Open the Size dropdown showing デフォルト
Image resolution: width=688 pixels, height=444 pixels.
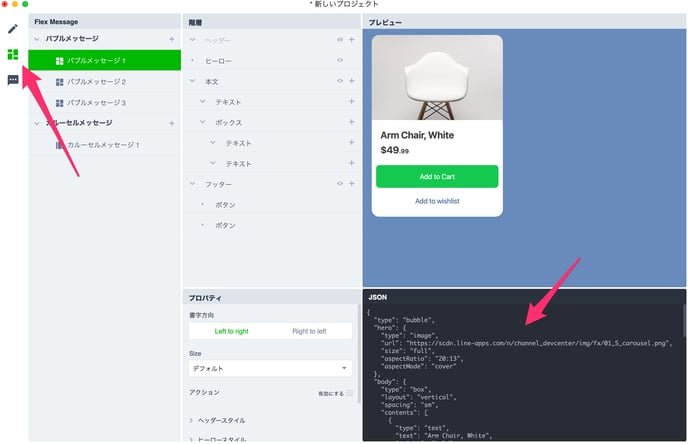270,368
